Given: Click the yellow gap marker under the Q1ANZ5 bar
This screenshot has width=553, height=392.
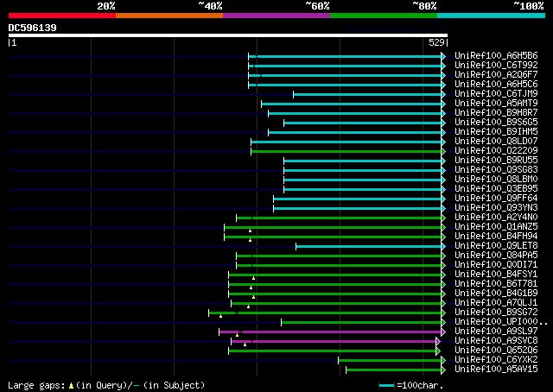Looking at the screenshot, I should coord(250,231).
